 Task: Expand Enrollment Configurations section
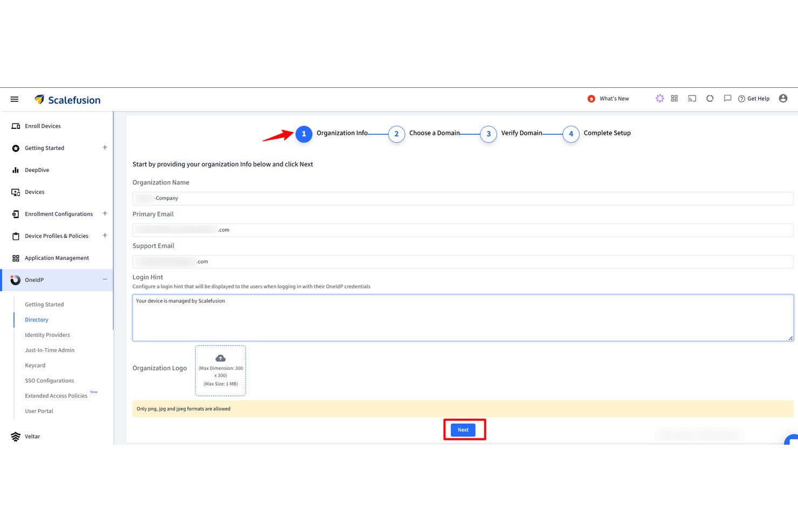click(x=105, y=214)
